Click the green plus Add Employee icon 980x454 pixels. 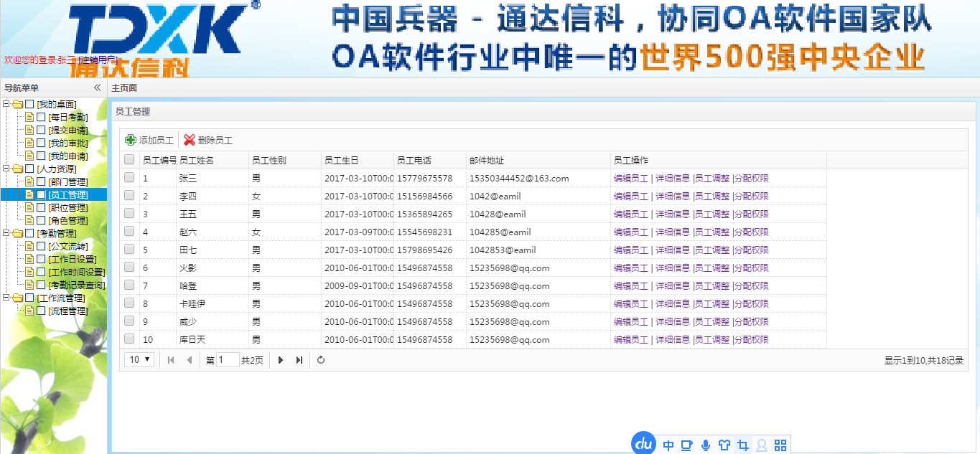(131, 141)
